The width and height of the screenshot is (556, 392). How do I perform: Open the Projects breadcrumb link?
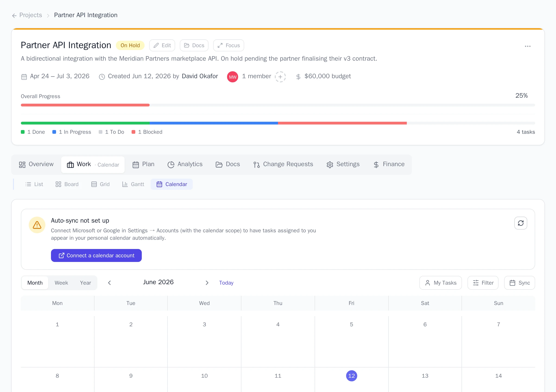(x=31, y=15)
